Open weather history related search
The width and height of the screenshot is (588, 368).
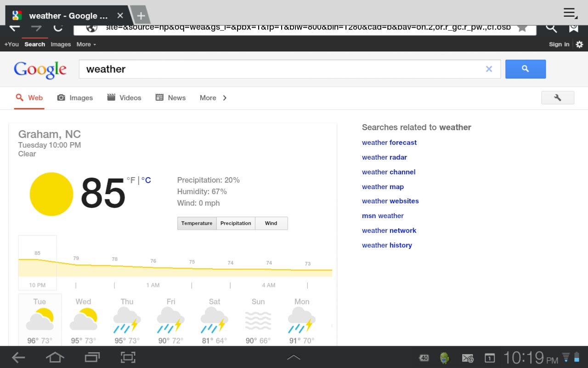[387, 245]
